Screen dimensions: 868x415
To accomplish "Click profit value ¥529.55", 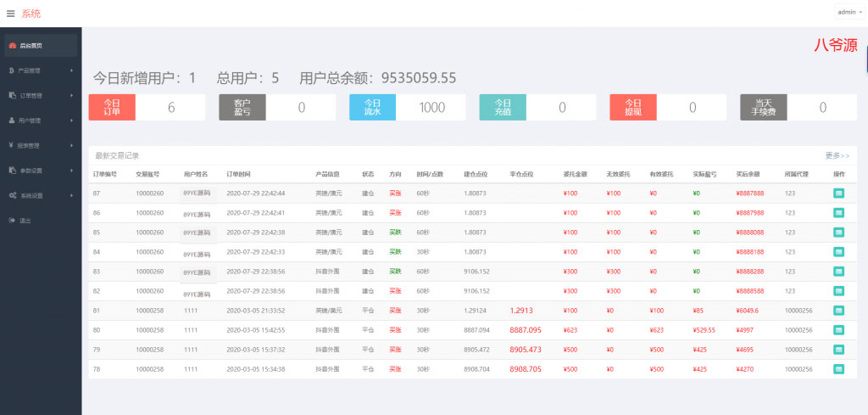I will pos(704,330).
